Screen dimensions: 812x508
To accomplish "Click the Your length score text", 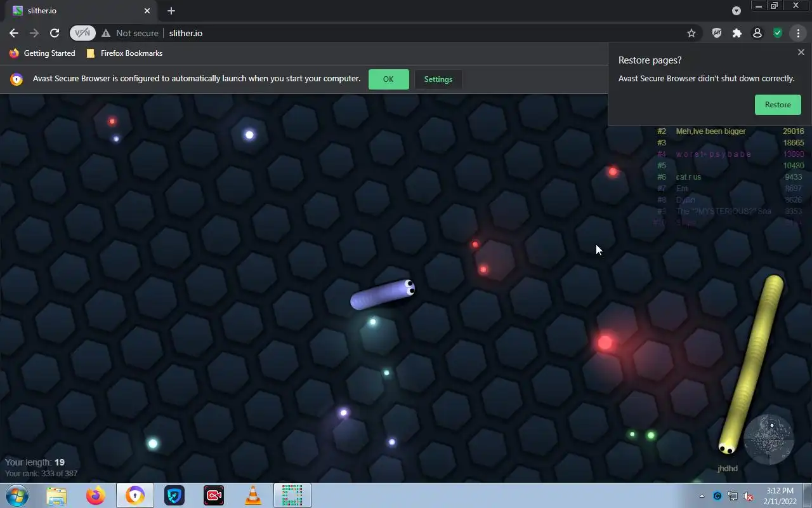I will point(35,462).
